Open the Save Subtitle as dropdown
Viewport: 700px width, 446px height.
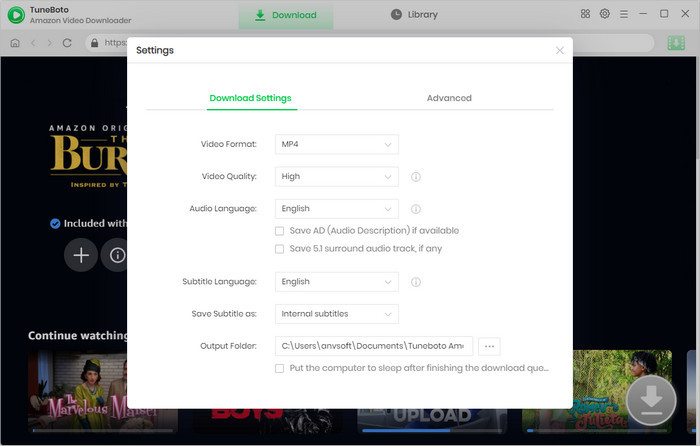coord(337,314)
